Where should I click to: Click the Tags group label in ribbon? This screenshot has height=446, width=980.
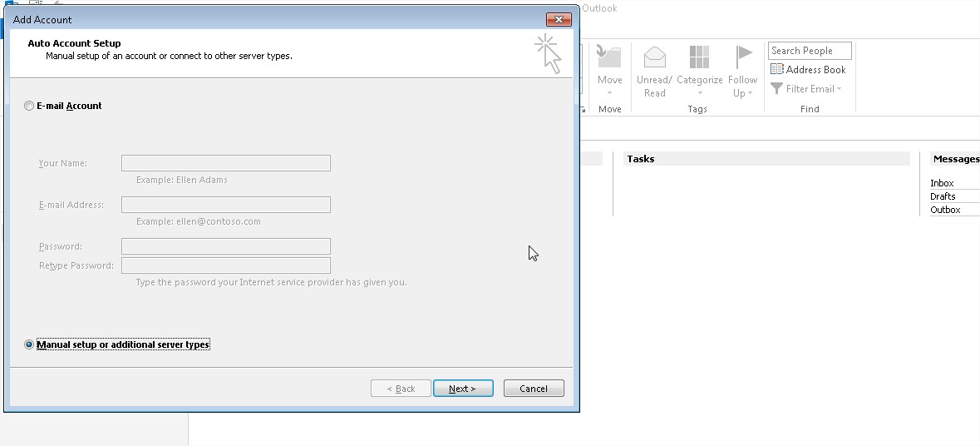coord(697,109)
